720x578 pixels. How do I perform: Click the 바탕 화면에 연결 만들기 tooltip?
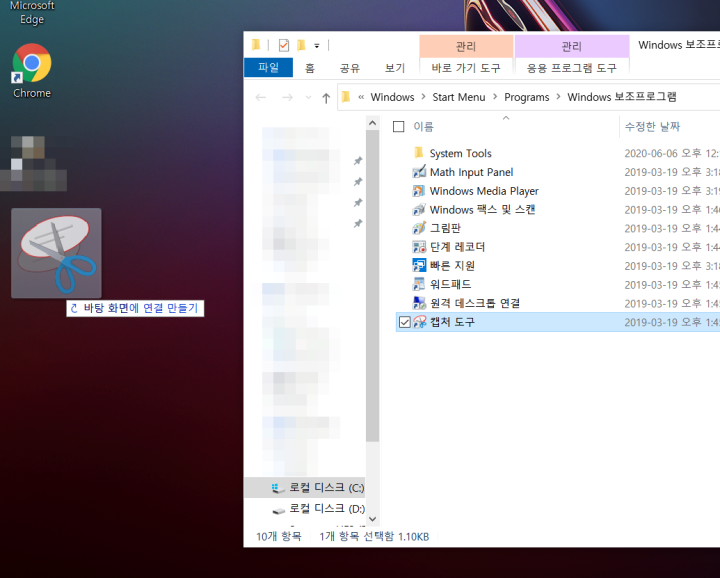click(x=135, y=308)
